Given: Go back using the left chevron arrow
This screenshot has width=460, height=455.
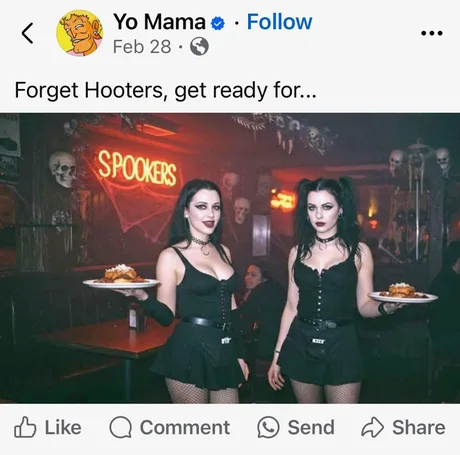Looking at the screenshot, I should click(27, 33).
